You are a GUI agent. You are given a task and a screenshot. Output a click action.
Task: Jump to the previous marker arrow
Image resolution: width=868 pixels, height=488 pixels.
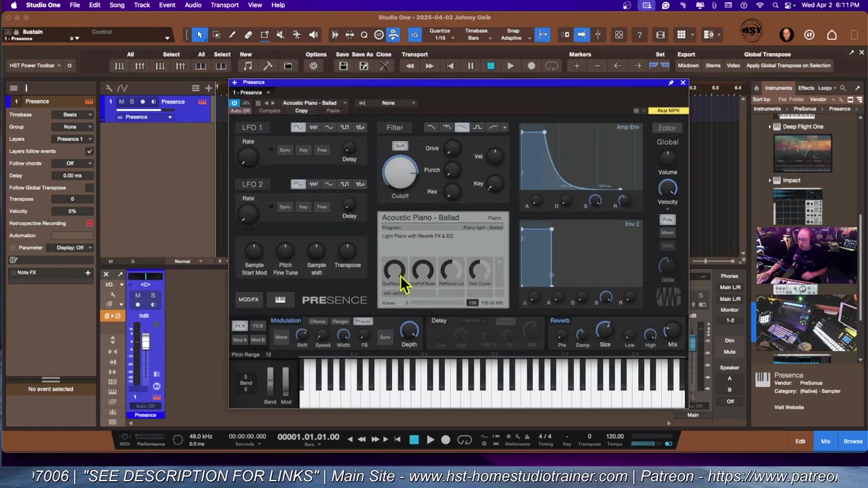[617, 66]
